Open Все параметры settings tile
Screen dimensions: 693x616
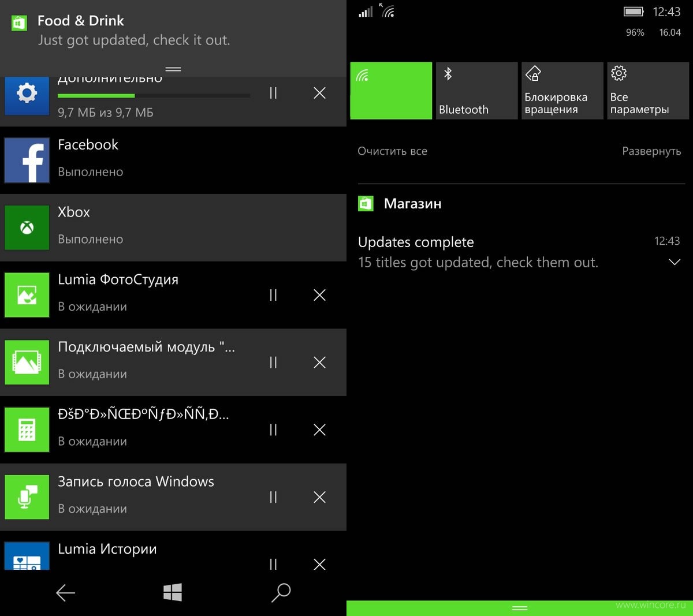[x=648, y=91]
